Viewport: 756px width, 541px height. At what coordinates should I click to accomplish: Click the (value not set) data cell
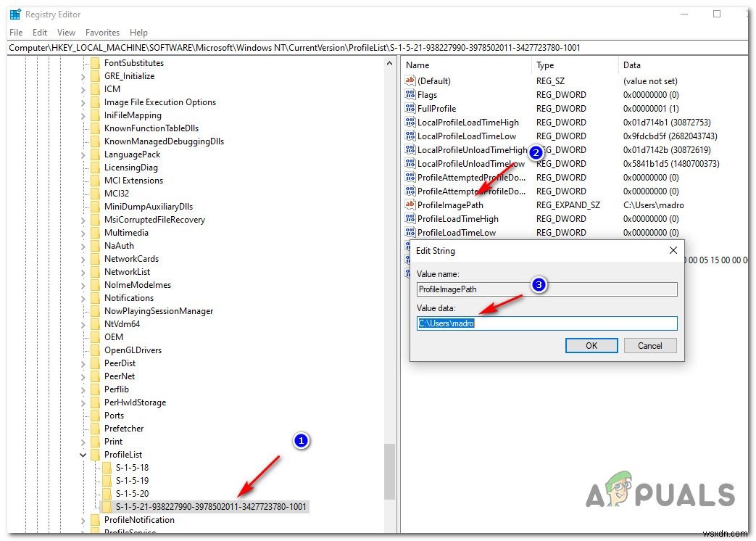pos(650,81)
